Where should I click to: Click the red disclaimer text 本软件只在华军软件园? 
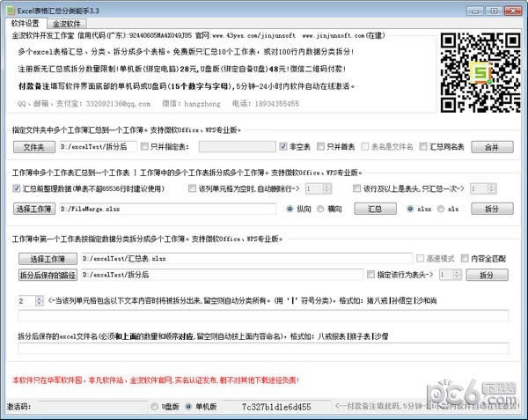156,380
